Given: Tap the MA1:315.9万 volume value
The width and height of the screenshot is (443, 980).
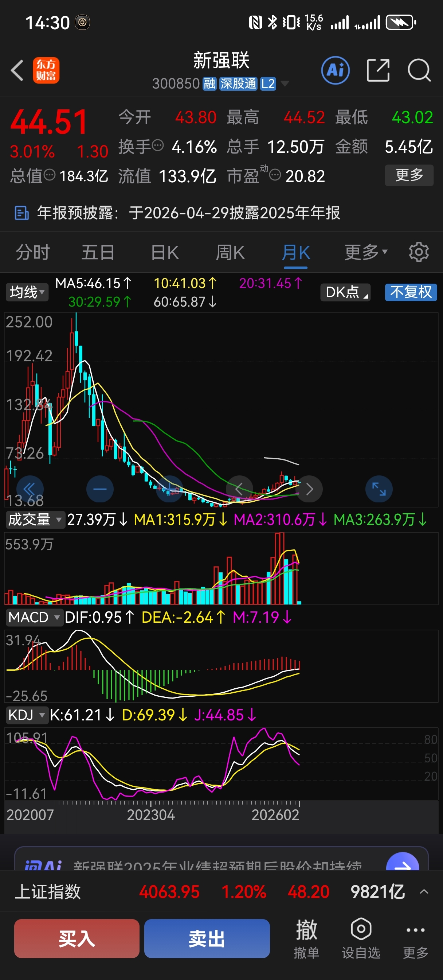Looking at the screenshot, I should coord(181,519).
